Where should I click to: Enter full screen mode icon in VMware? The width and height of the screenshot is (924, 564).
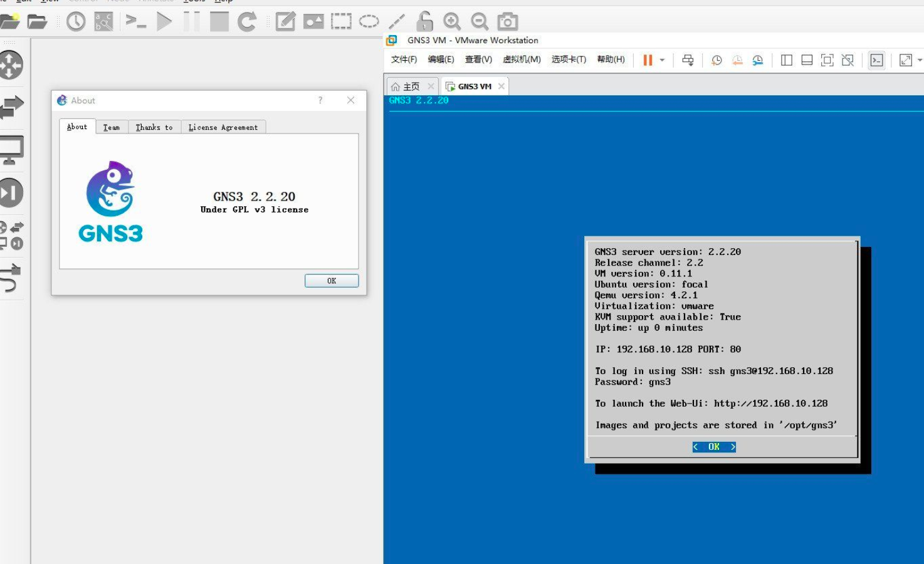click(x=827, y=60)
